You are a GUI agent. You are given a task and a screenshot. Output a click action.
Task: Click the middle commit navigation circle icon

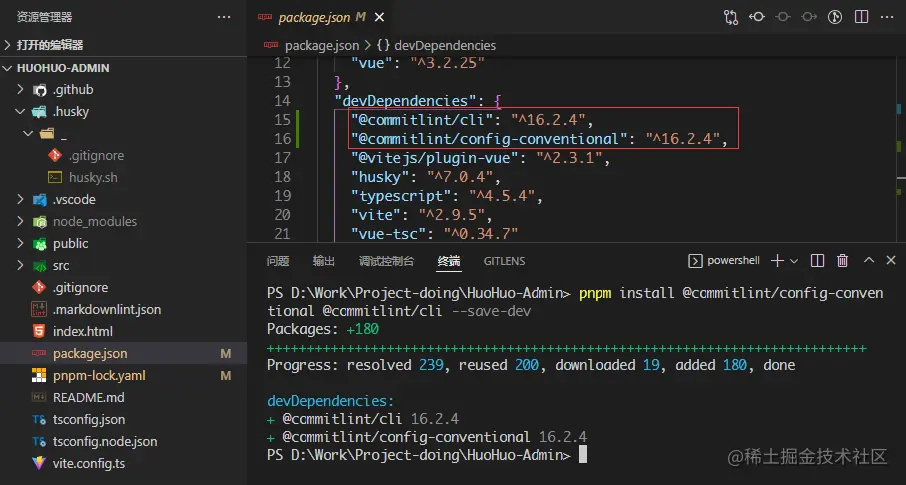(783, 17)
